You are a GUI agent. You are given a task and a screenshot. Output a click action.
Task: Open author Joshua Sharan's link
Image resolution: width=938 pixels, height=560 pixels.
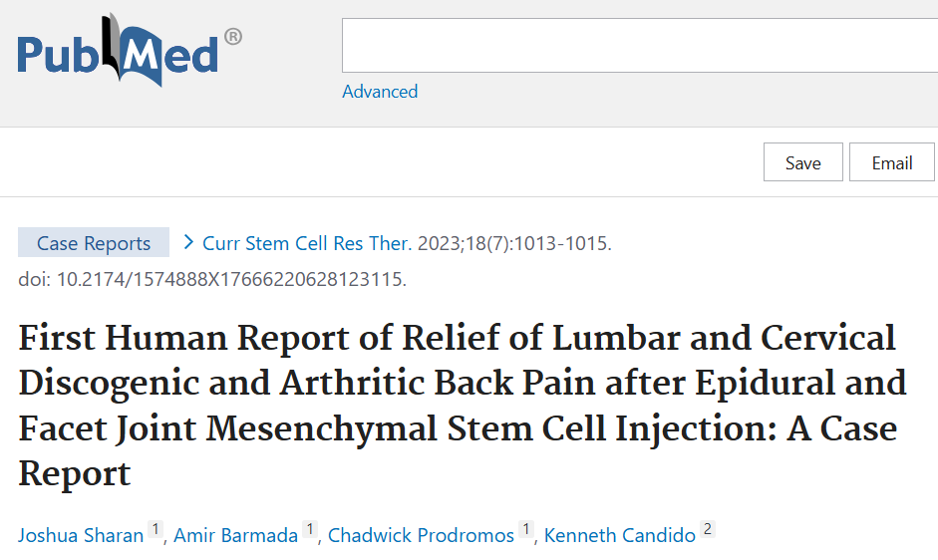coord(81,535)
